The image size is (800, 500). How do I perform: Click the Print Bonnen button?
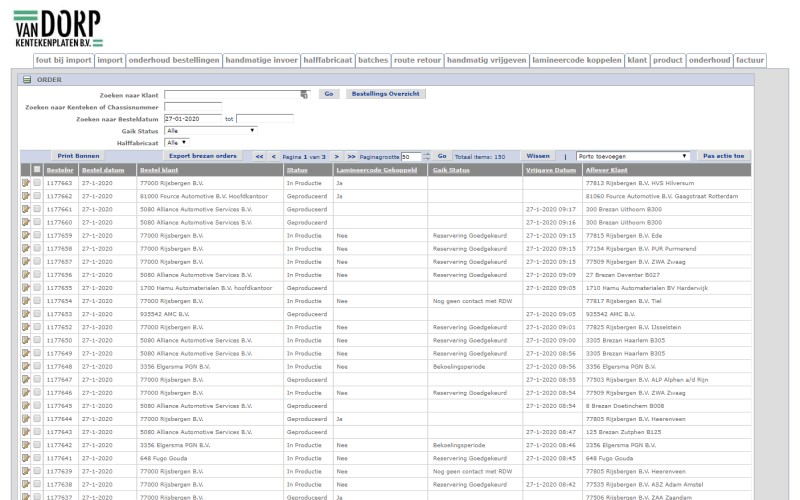[x=78, y=156]
